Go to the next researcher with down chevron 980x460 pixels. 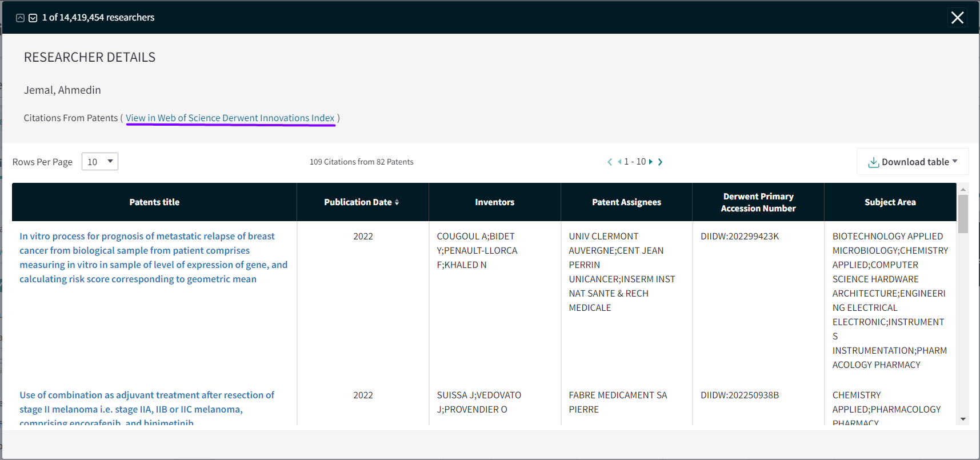pyautogui.click(x=33, y=18)
